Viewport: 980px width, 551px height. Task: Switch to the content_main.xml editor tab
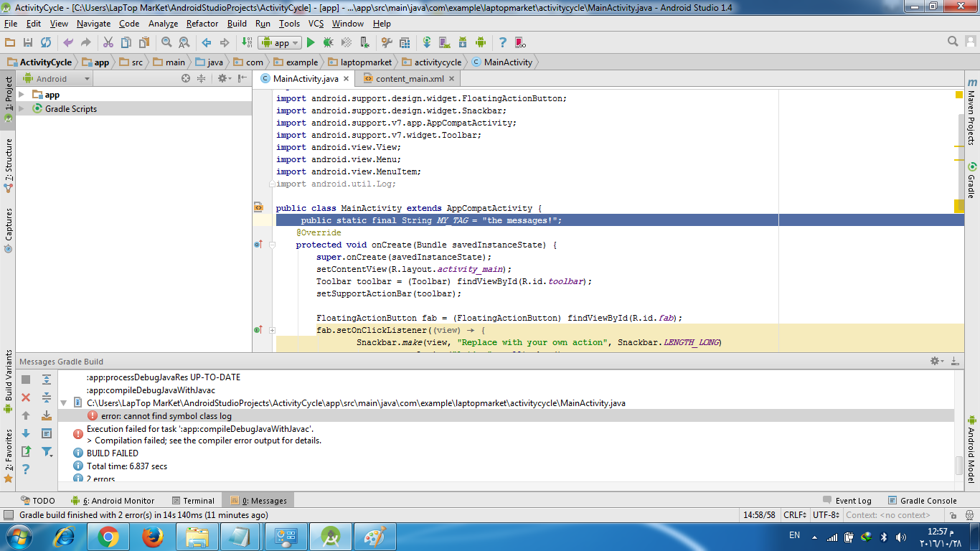tap(409, 79)
